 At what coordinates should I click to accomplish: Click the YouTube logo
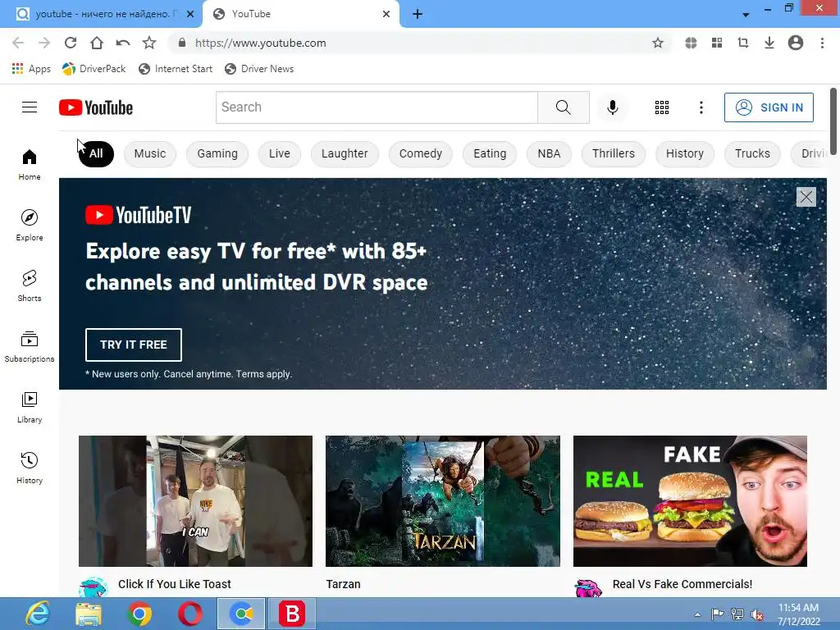pyautogui.click(x=96, y=107)
